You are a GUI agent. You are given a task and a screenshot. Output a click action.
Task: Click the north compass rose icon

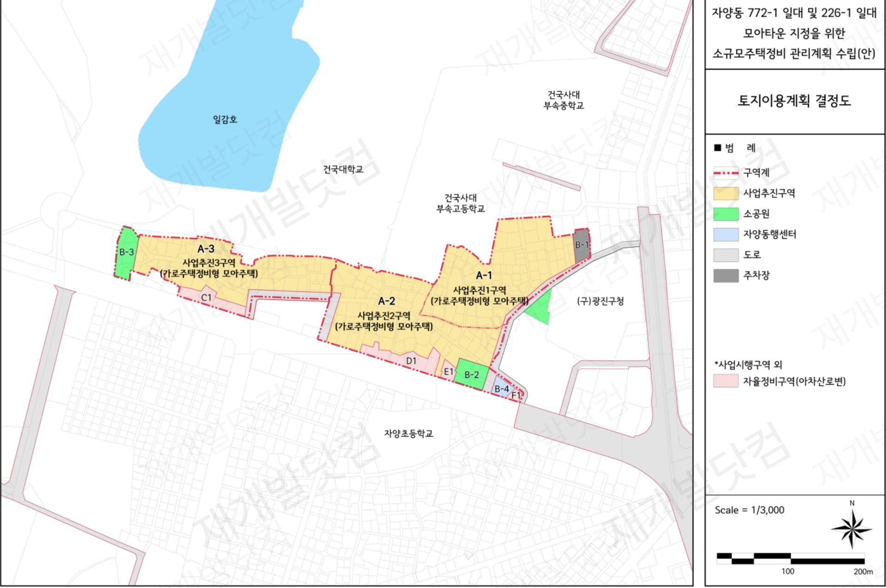851,529
